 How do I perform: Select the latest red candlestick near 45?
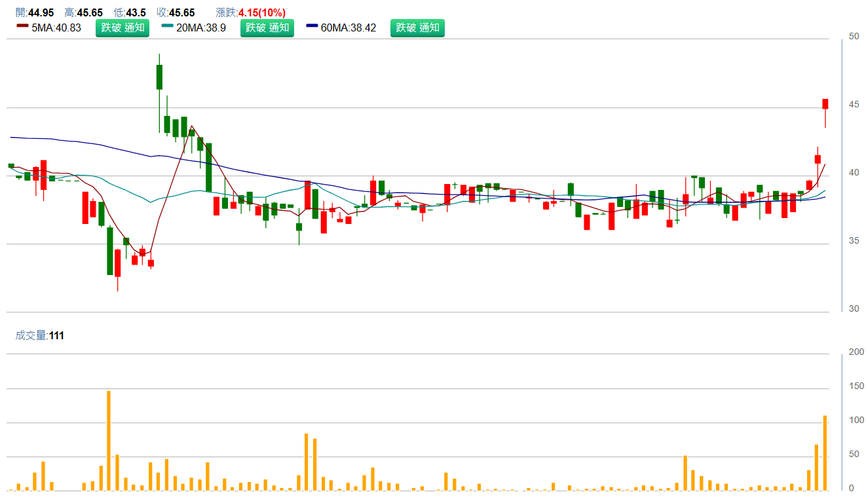(825, 104)
